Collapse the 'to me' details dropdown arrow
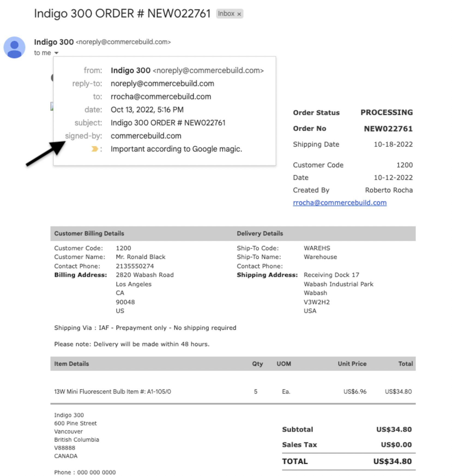Viewport: 452px width, 476px height. (x=56, y=53)
